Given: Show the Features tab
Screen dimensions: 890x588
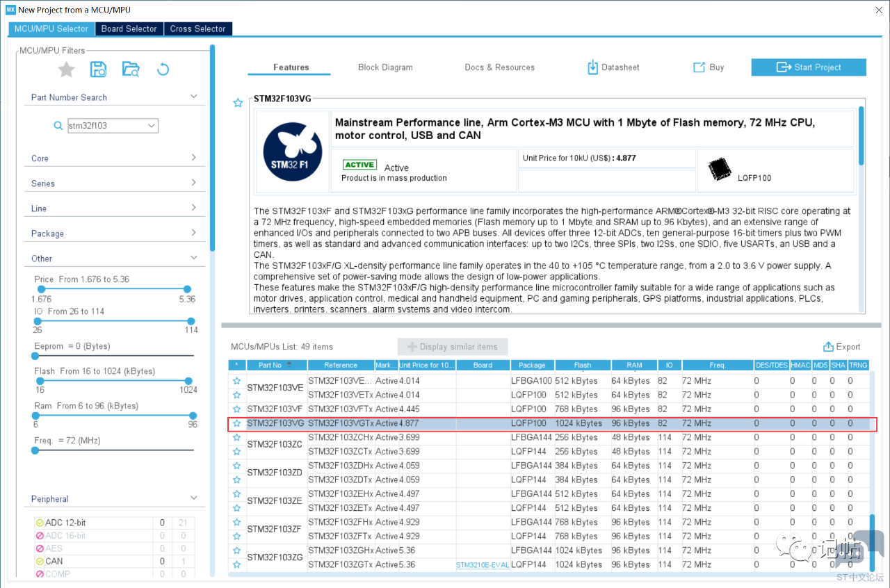Looking at the screenshot, I should point(291,67).
